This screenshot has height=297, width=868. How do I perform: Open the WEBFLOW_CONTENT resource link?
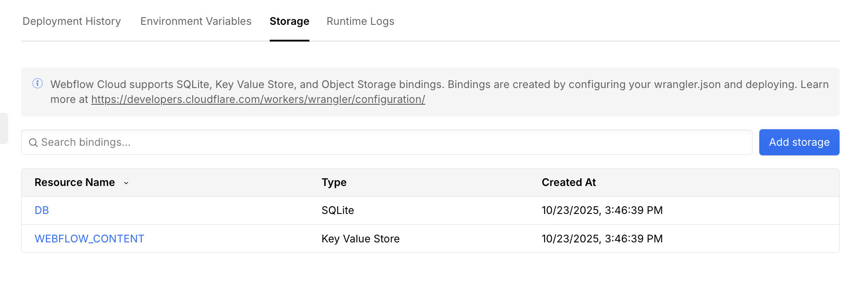pyautogui.click(x=89, y=239)
